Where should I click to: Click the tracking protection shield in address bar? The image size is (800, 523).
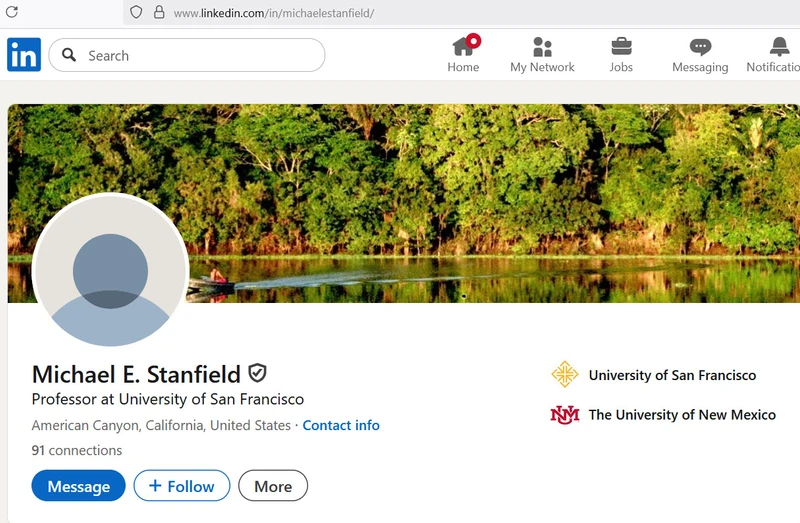click(136, 12)
